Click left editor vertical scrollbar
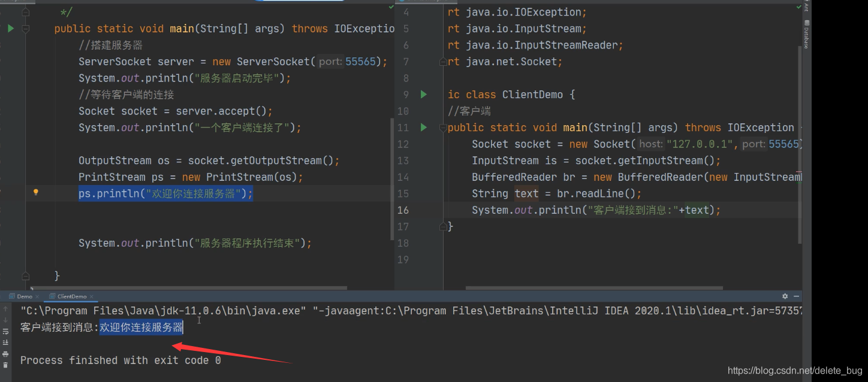Image resolution: width=868 pixels, height=382 pixels. click(393, 178)
